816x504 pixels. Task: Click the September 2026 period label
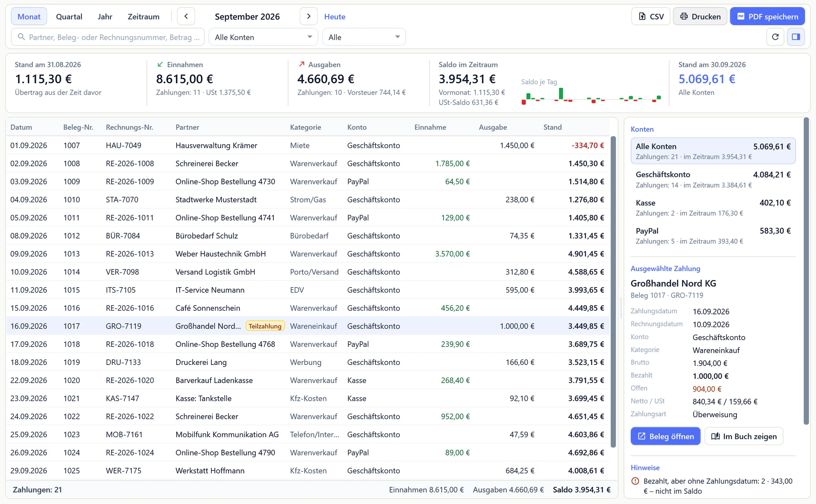(x=247, y=17)
